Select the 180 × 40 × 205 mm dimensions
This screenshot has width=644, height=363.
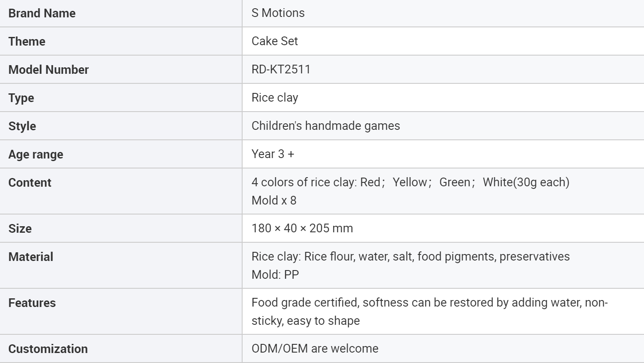pyautogui.click(x=302, y=228)
